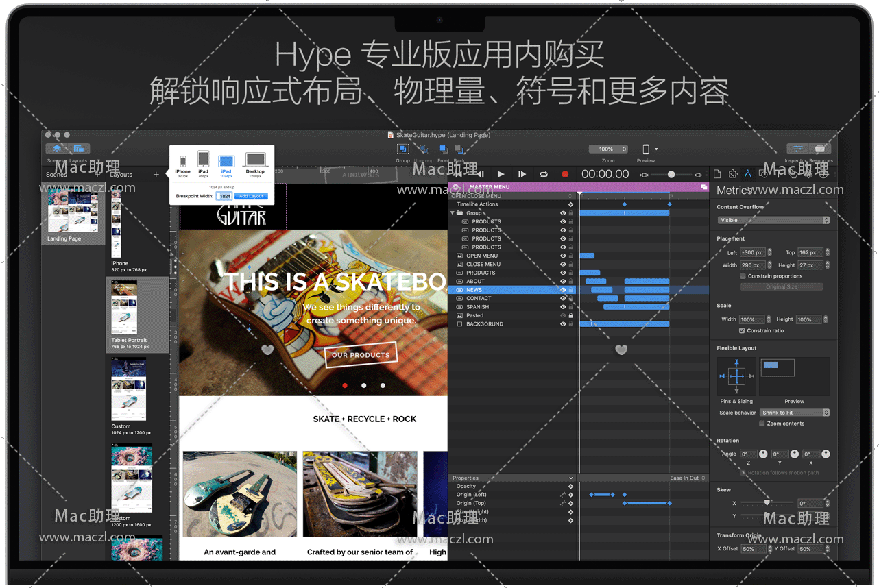This screenshot has height=588, width=879.
Task: Uncheck the Constrain ratio checkbox
Action: 743,330
